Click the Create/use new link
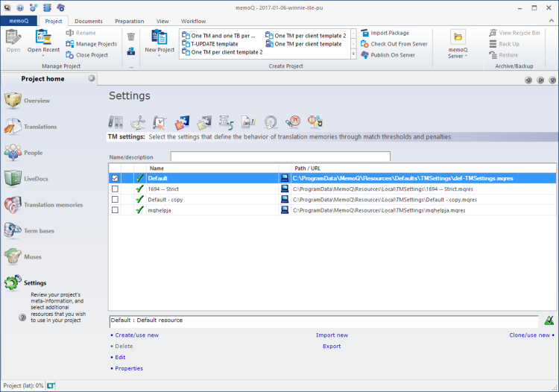 click(136, 335)
